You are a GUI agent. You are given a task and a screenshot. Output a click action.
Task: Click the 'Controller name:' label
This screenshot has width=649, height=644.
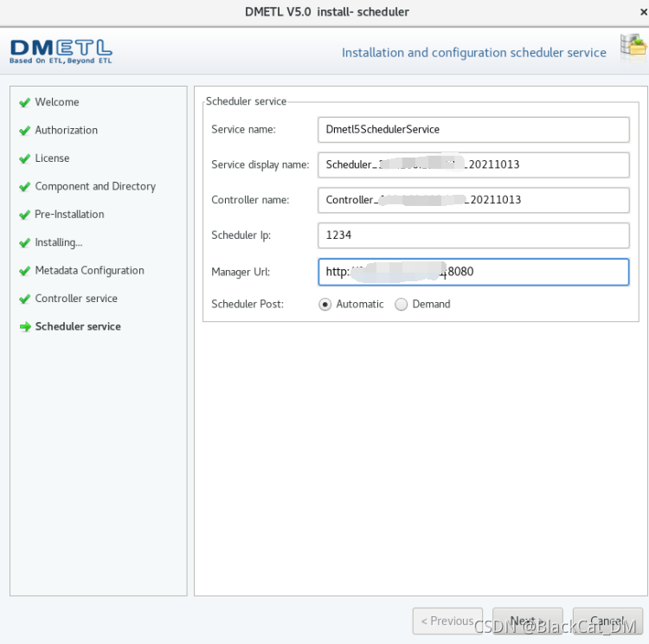coord(250,200)
